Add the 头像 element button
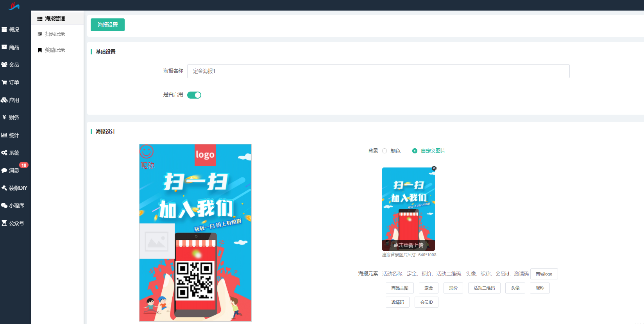This screenshot has height=324, width=644. click(515, 288)
